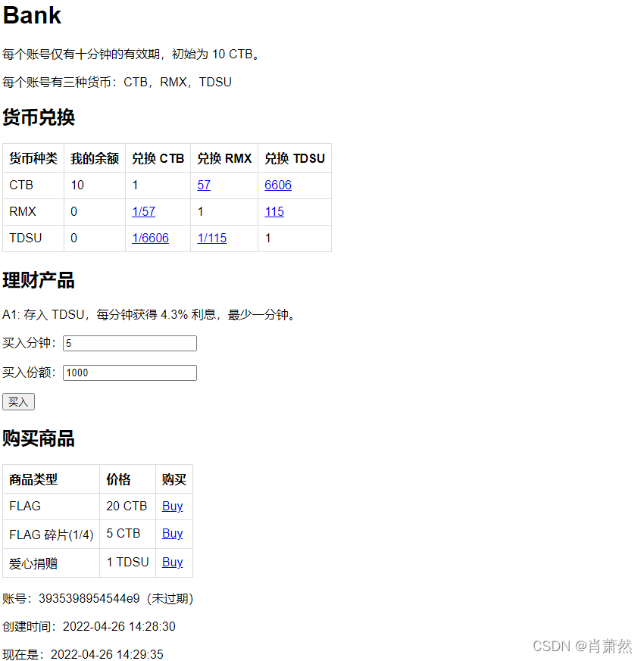Click the 买入 button
The width and height of the screenshot is (644, 661).
[18, 402]
